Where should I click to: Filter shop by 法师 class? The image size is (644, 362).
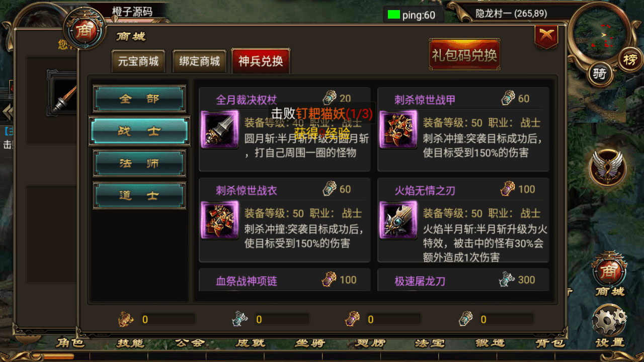[x=139, y=163]
